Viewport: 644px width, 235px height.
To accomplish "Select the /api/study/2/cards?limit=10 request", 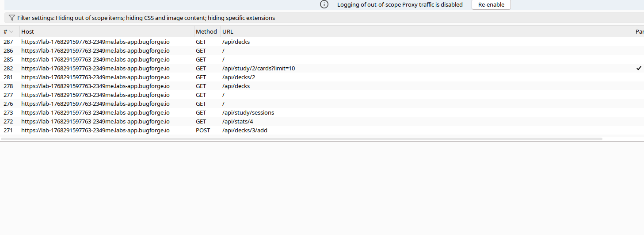I will (258, 69).
